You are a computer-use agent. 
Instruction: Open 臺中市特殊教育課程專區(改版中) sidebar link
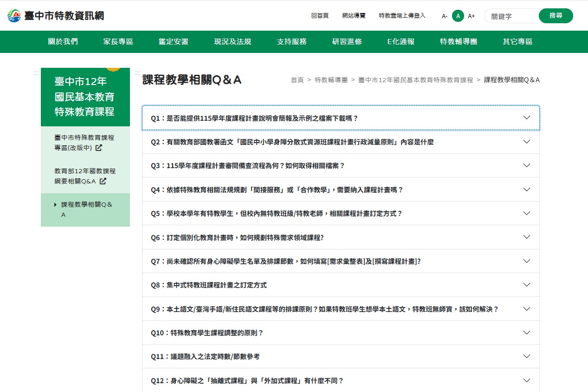point(85,143)
